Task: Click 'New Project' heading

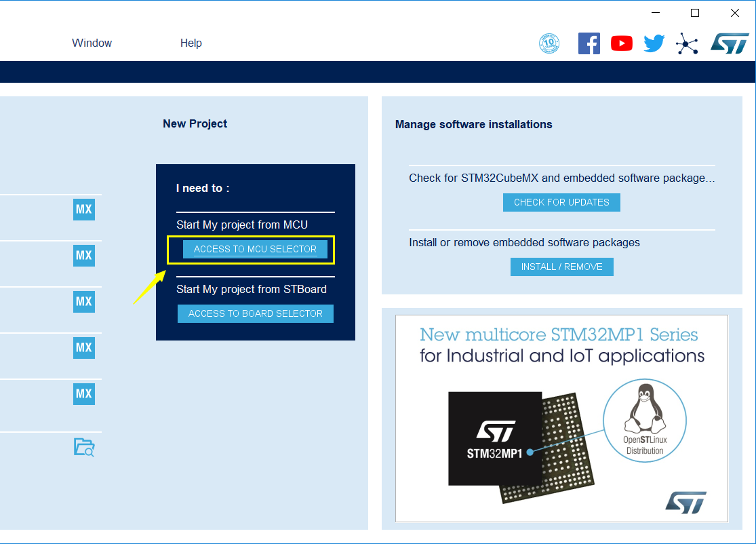Action: point(195,123)
